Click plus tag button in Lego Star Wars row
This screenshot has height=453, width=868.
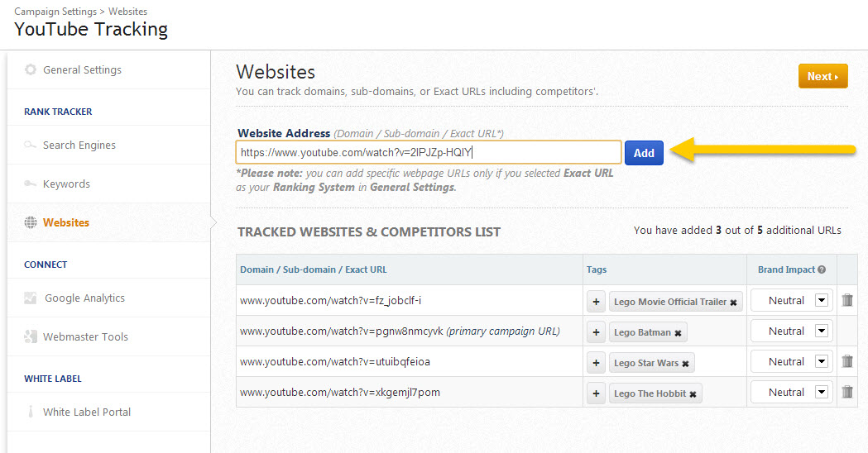click(x=596, y=363)
